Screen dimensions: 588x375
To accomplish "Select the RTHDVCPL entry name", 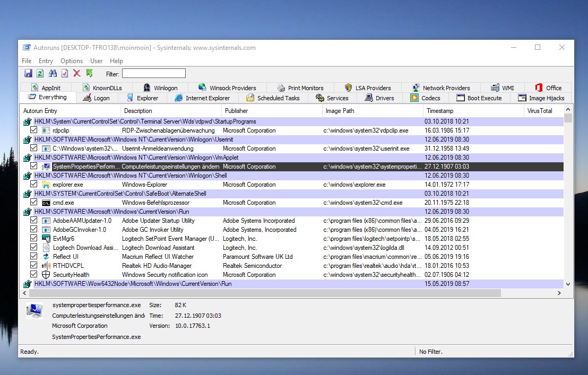I will [x=68, y=266].
